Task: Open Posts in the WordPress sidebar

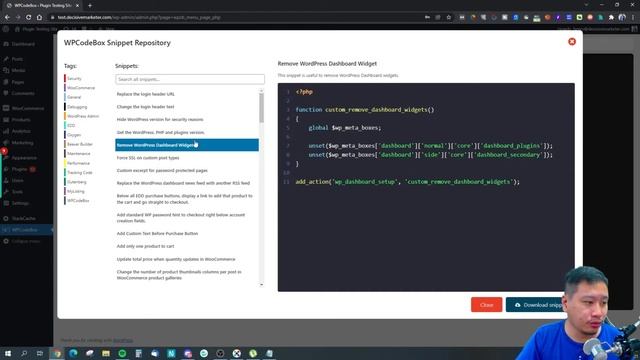Action: click(x=17, y=59)
